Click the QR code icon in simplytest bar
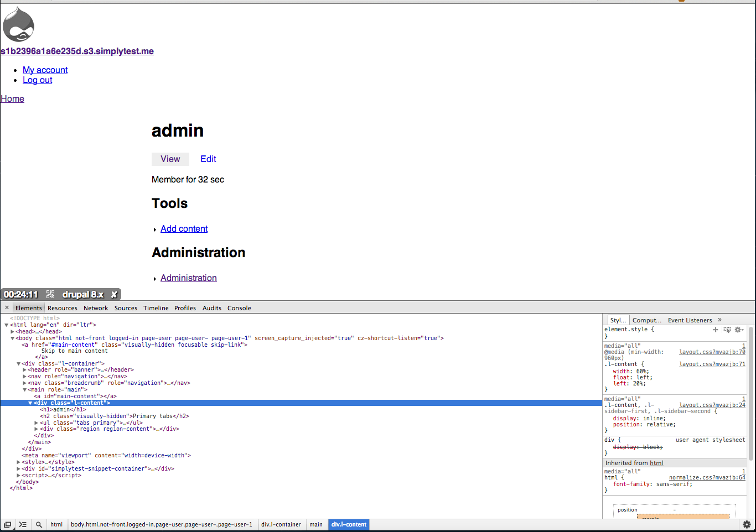 pyautogui.click(x=50, y=294)
